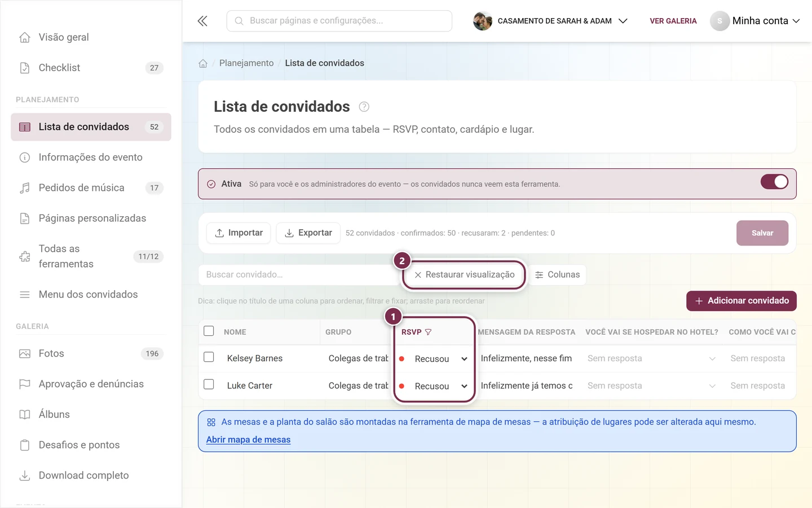This screenshot has height=508, width=812.
Task: Open Download completo in sidebar
Action: point(91,476)
